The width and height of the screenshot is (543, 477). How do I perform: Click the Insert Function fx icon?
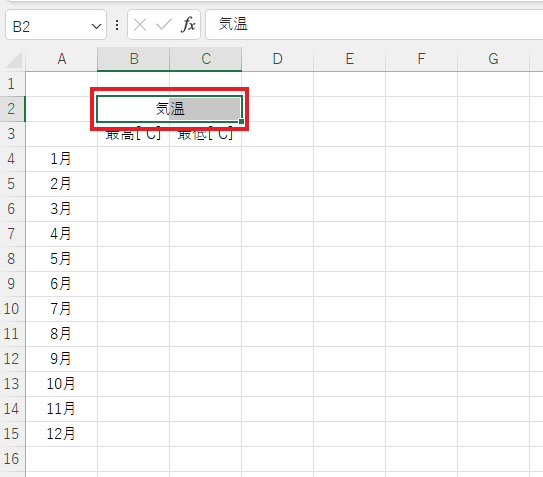click(x=188, y=25)
